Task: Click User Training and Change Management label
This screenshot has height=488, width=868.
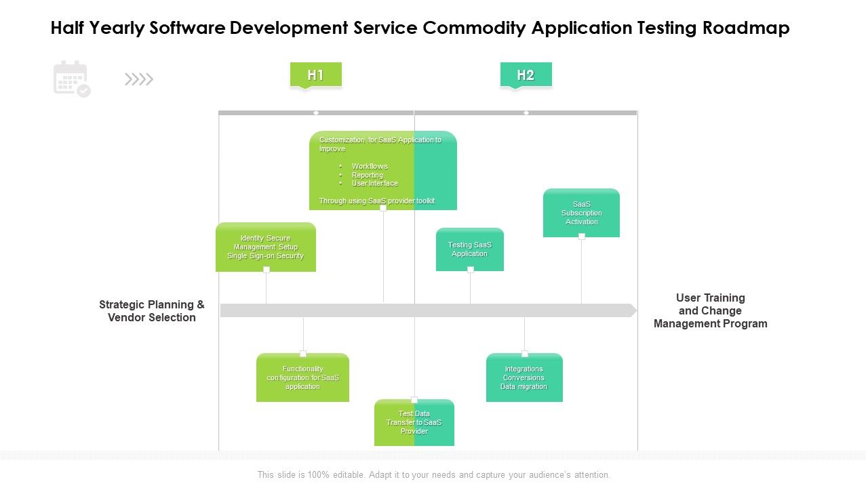Action: (x=711, y=310)
